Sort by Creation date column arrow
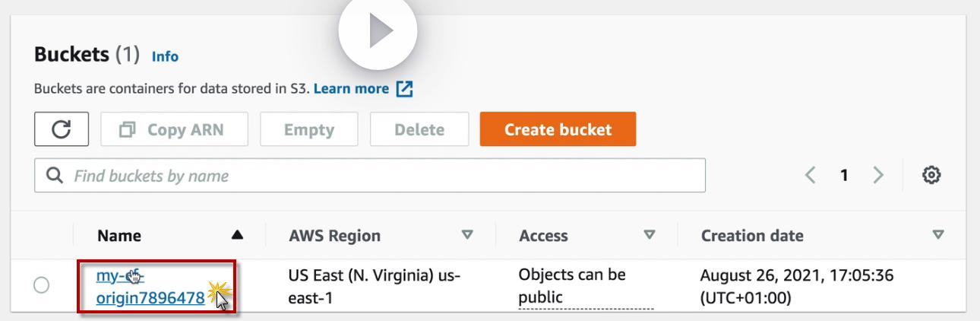980x321 pixels. click(938, 235)
